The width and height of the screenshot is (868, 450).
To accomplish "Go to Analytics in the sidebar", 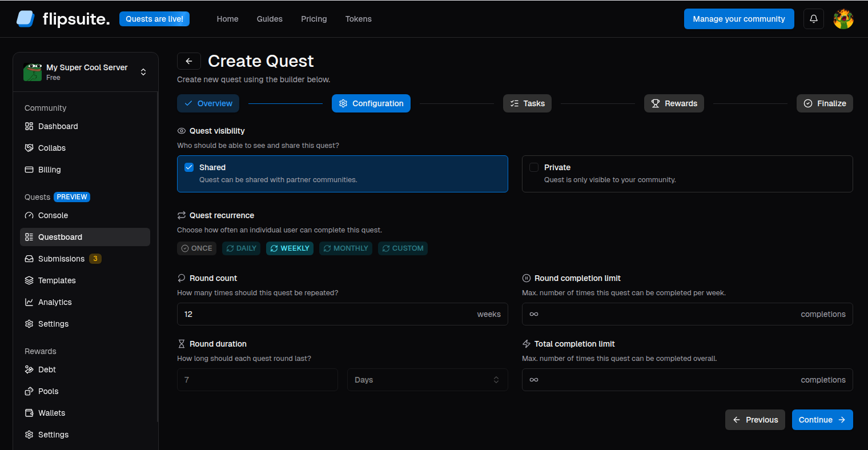I will pyautogui.click(x=55, y=302).
